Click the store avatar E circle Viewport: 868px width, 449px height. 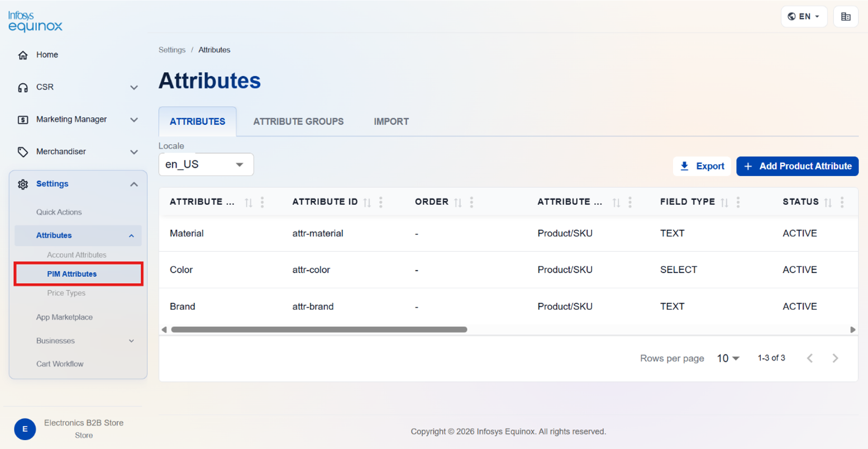pyautogui.click(x=25, y=429)
